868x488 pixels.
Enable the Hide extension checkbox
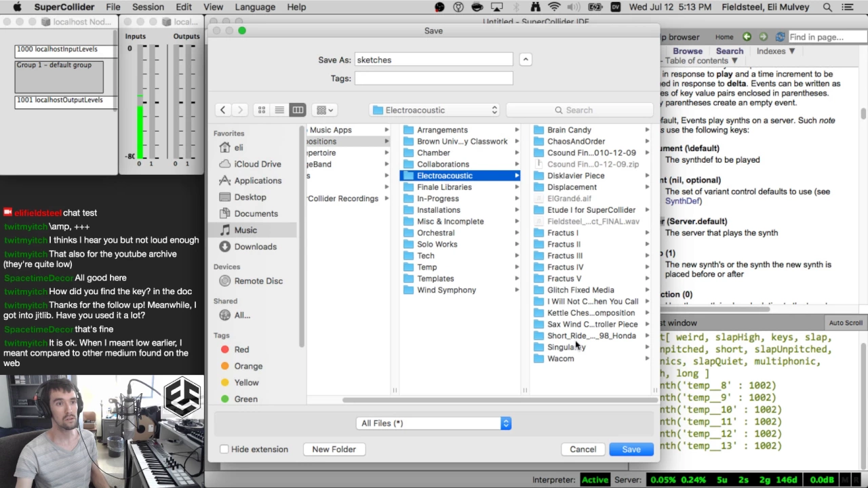coord(224,449)
